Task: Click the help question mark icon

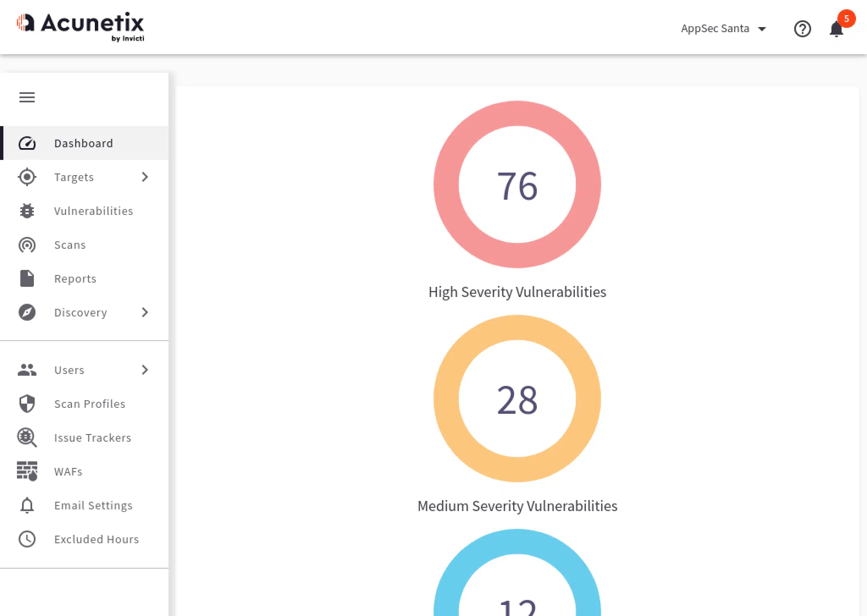Action: click(x=802, y=28)
